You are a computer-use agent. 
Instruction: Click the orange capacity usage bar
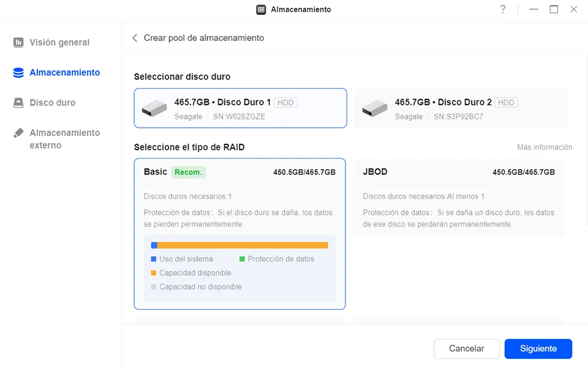point(243,245)
